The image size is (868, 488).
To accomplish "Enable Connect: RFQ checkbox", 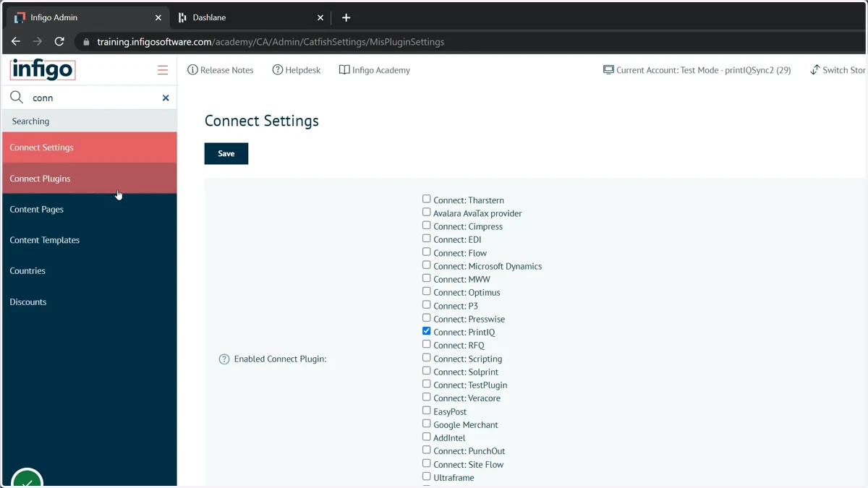I will tap(427, 344).
